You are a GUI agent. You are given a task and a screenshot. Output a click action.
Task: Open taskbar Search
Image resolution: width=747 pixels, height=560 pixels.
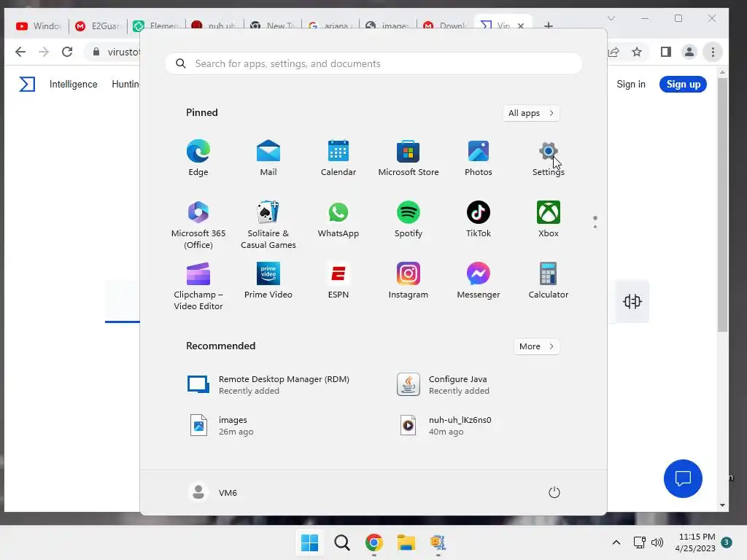(x=341, y=542)
